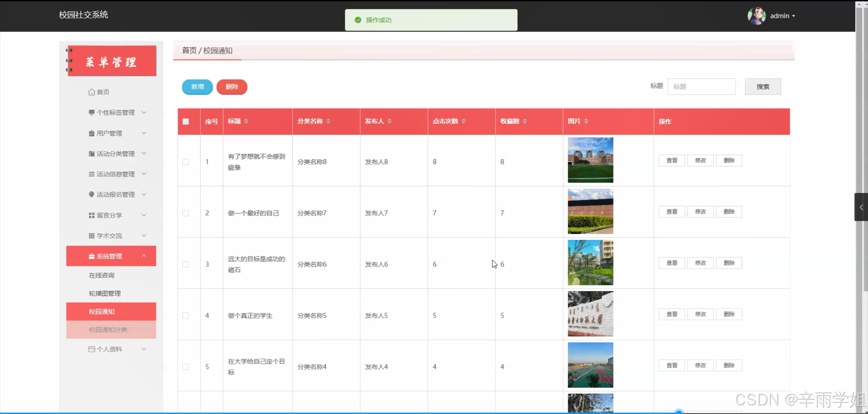
Task: Click 修改 for row 做个真正的学生
Action: pyautogui.click(x=700, y=314)
